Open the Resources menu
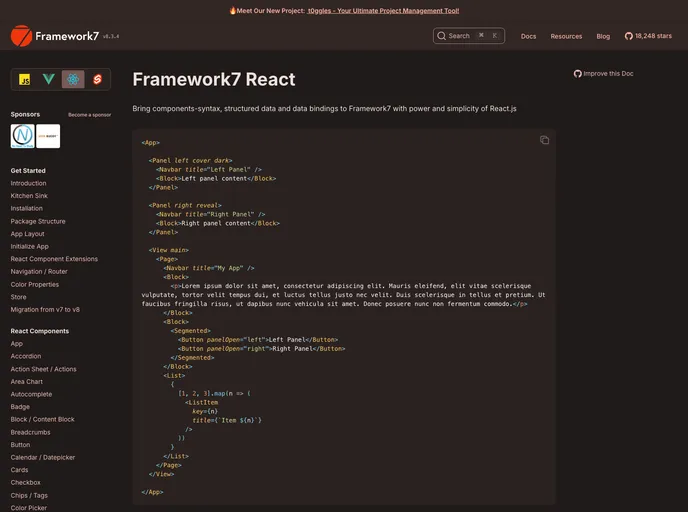This screenshot has width=688, height=512. click(566, 36)
